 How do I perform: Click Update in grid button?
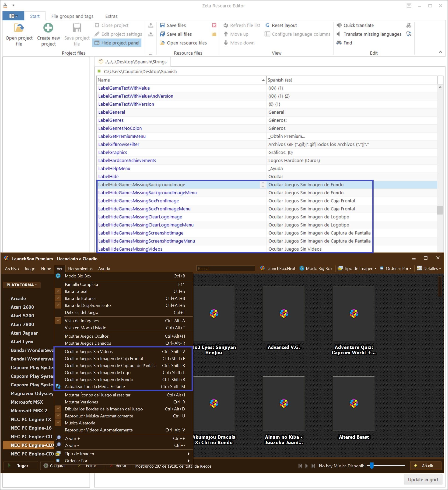tap(423, 479)
